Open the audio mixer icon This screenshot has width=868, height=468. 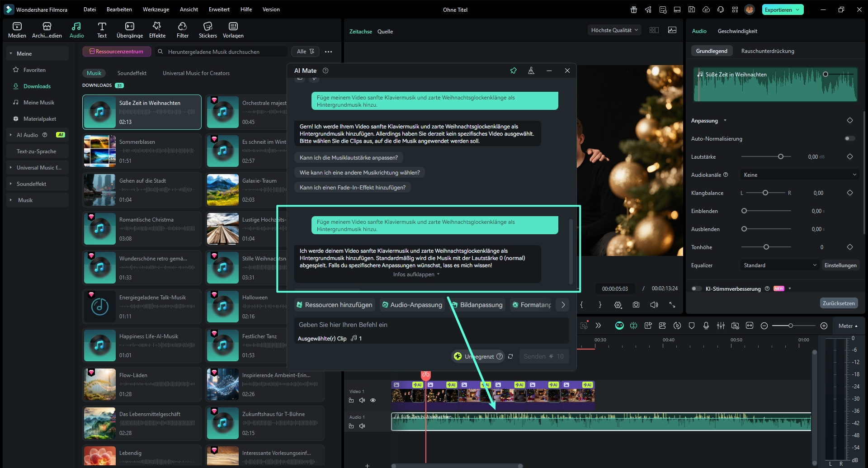721,326
